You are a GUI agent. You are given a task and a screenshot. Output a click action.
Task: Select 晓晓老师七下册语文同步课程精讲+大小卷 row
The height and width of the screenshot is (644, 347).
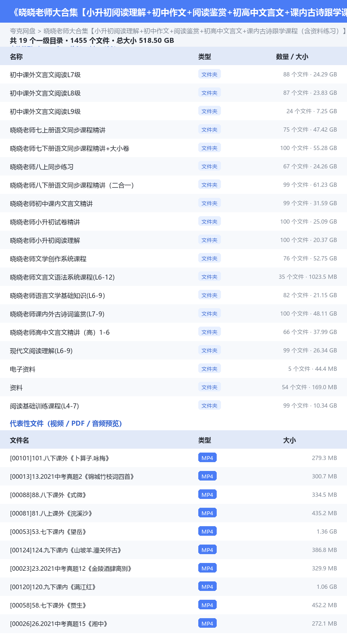click(x=173, y=148)
